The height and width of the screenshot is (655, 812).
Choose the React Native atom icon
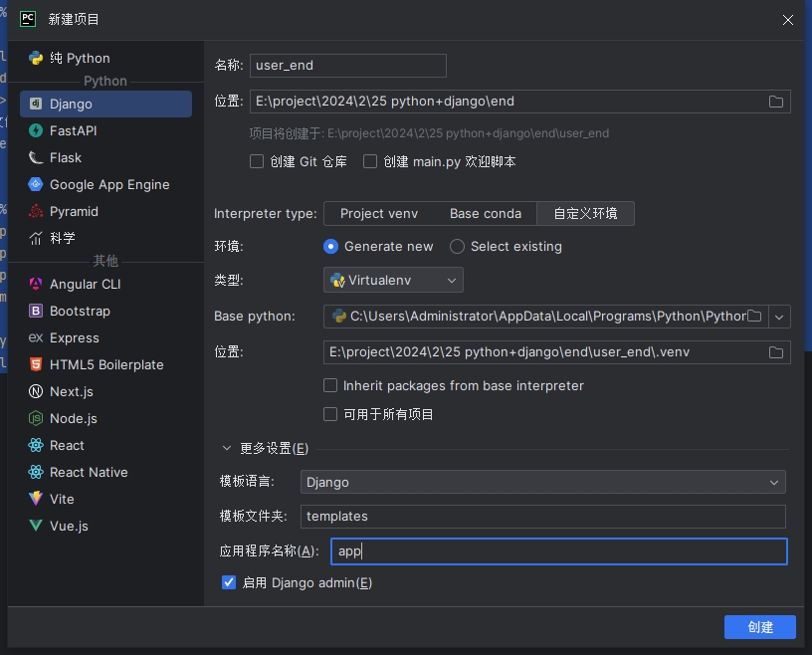tap(36, 472)
